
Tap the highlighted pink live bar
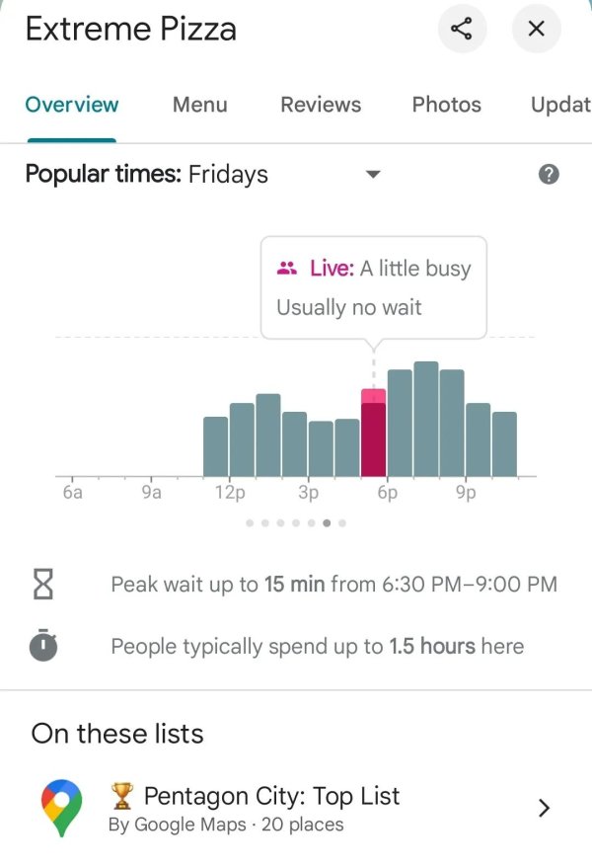[x=373, y=434]
